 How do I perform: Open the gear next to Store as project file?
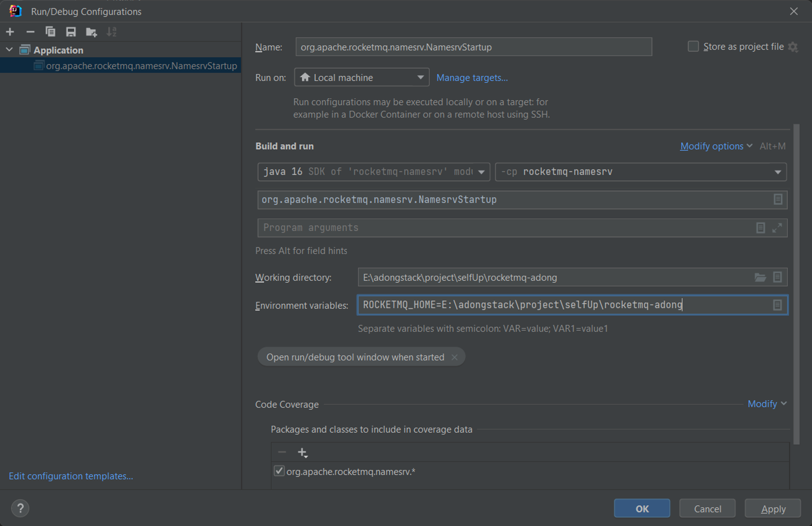click(x=793, y=47)
